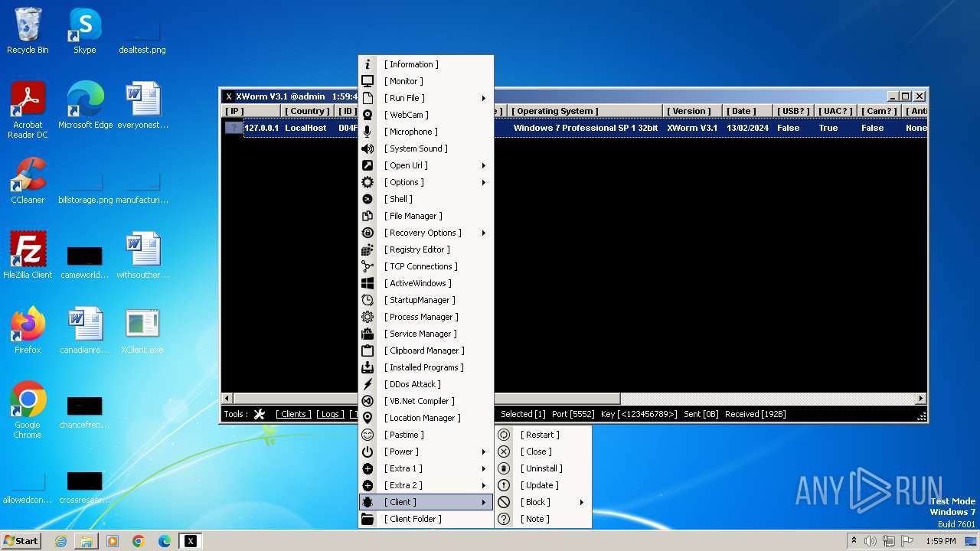Click the Operating System column header
Image resolution: width=980 pixels, height=551 pixels.
(x=584, y=111)
